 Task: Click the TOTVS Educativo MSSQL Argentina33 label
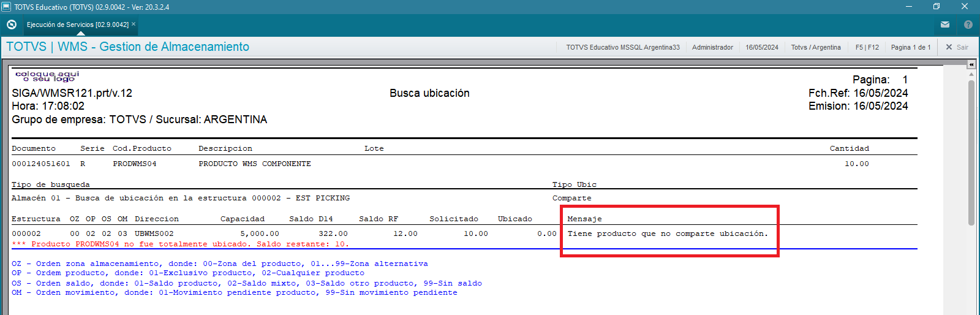623,47
